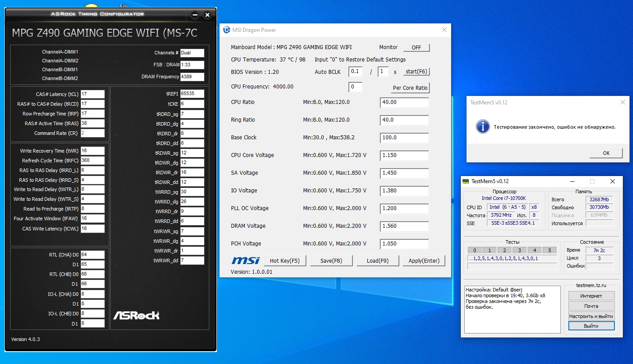Click the field beside CPU Frequency showing 0
The image size is (633, 364).
click(x=355, y=88)
